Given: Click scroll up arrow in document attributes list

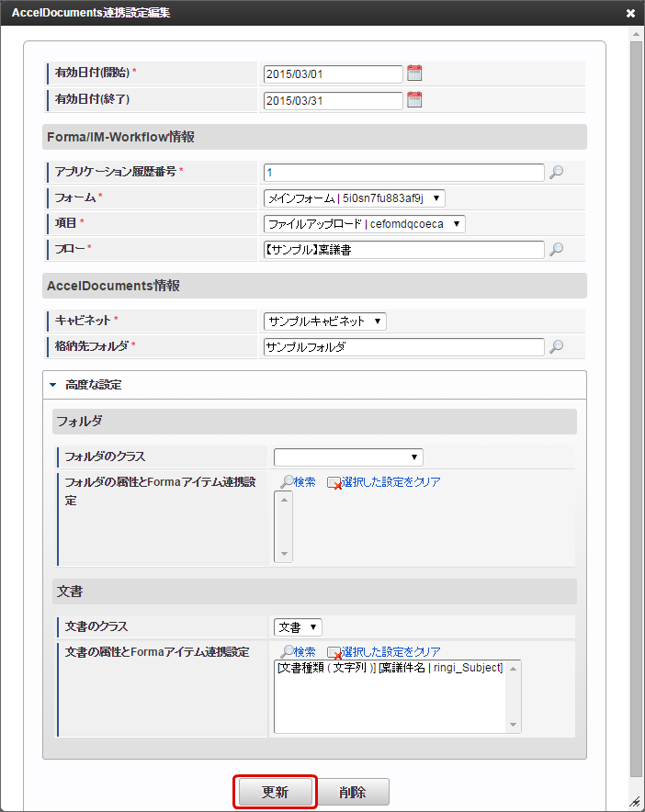Looking at the screenshot, I should pyautogui.click(x=513, y=669).
